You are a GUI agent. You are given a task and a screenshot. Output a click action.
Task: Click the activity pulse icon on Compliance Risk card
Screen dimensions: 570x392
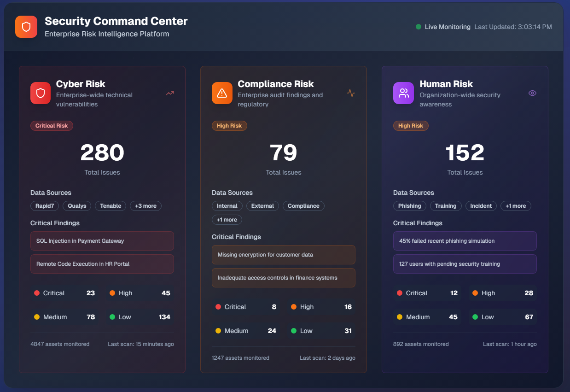(x=351, y=93)
